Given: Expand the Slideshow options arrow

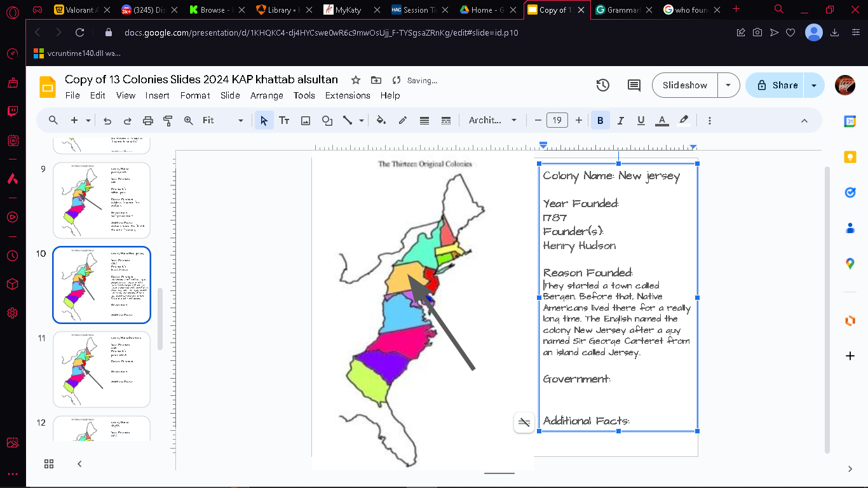Looking at the screenshot, I should (x=729, y=85).
